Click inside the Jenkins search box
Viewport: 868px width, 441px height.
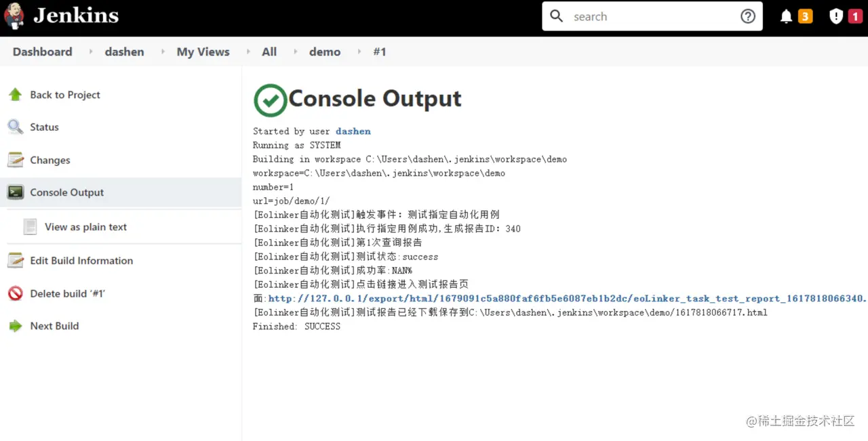(x=651, y=16)
